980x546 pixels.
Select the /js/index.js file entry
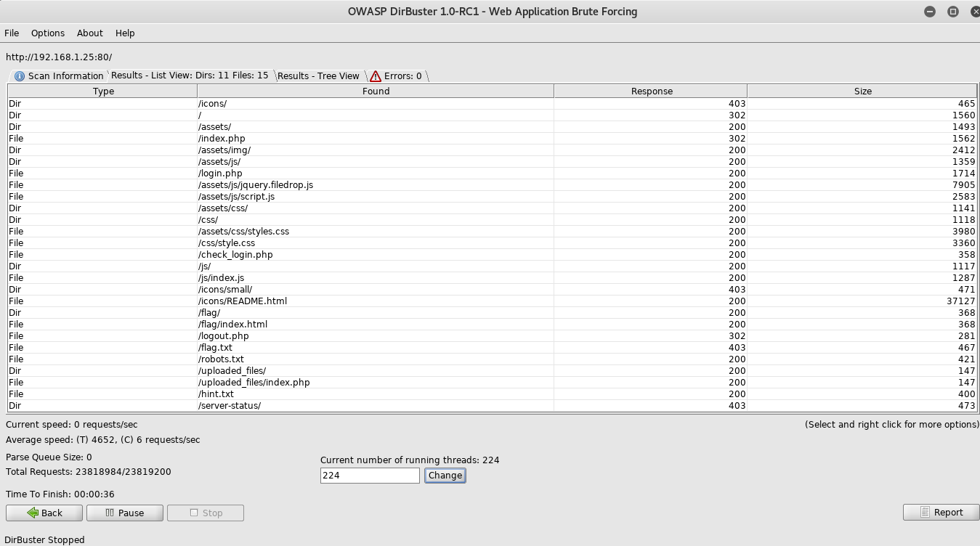[493, 278]
